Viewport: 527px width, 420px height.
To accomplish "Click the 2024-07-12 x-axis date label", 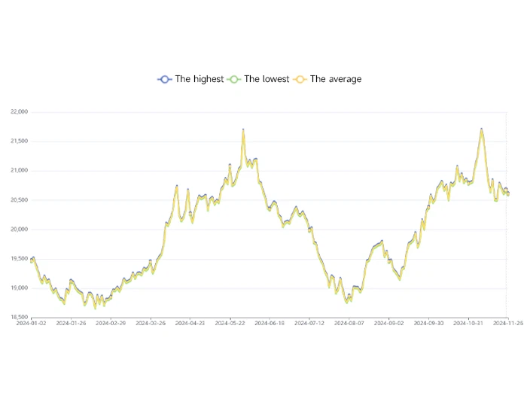I will 310,324.
